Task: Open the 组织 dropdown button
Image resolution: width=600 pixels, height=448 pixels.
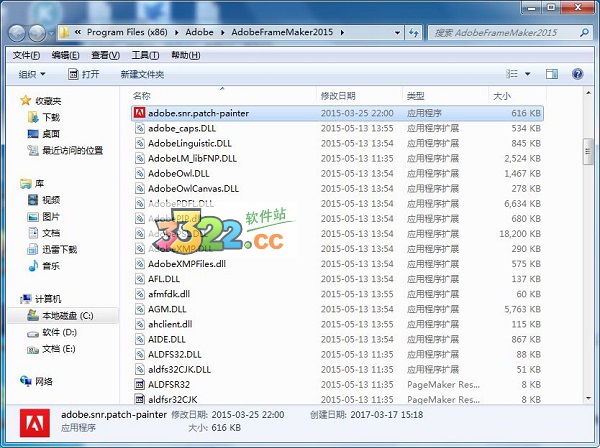Action: click(x=32, y=74)
